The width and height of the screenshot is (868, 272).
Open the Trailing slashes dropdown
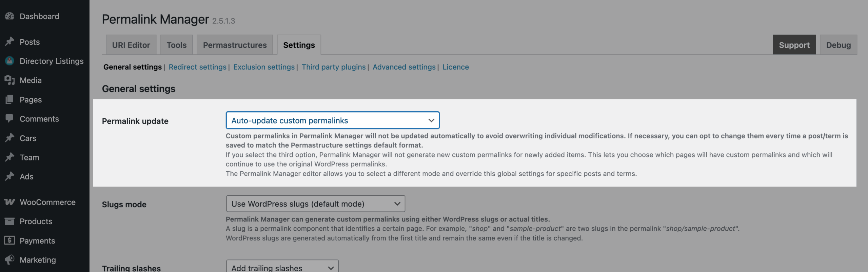pos(282,267)
